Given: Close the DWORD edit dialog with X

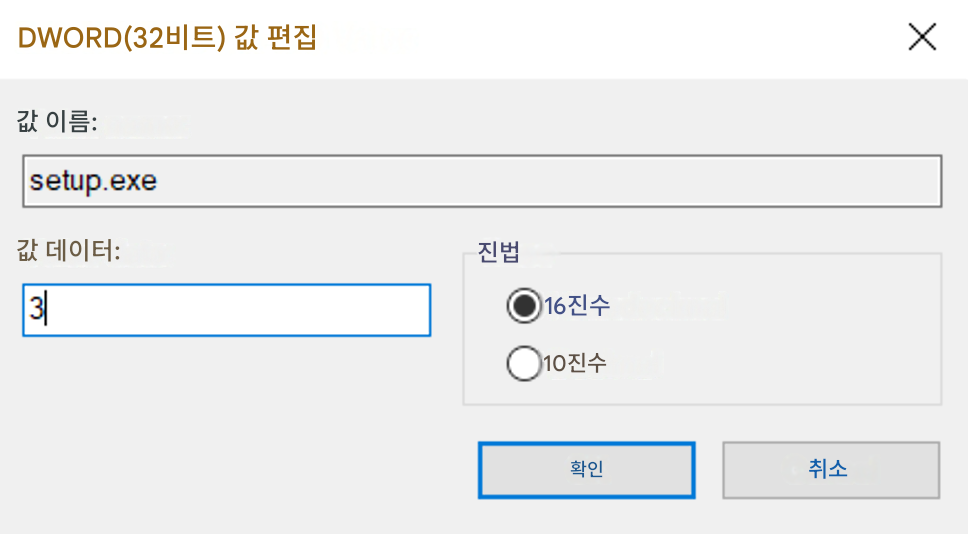Looking at the screenshot, I should [922, 36].
